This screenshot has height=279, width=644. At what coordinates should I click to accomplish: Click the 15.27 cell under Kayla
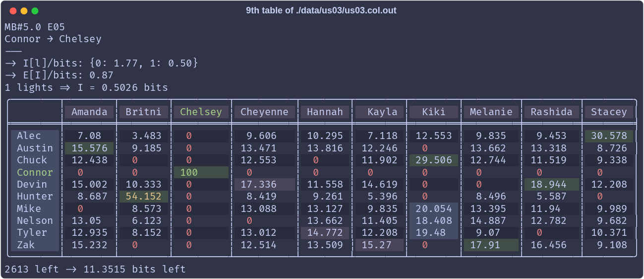pos(379,245)
